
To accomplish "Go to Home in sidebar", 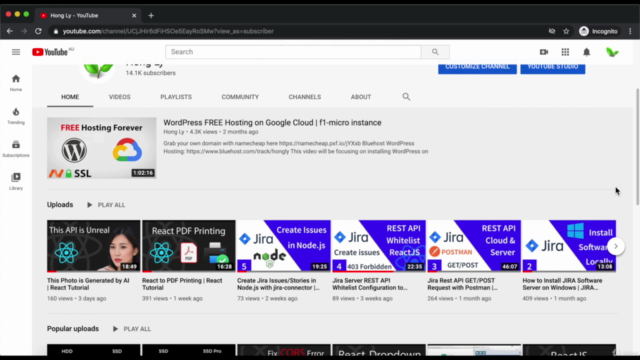I will pos(16,82).
